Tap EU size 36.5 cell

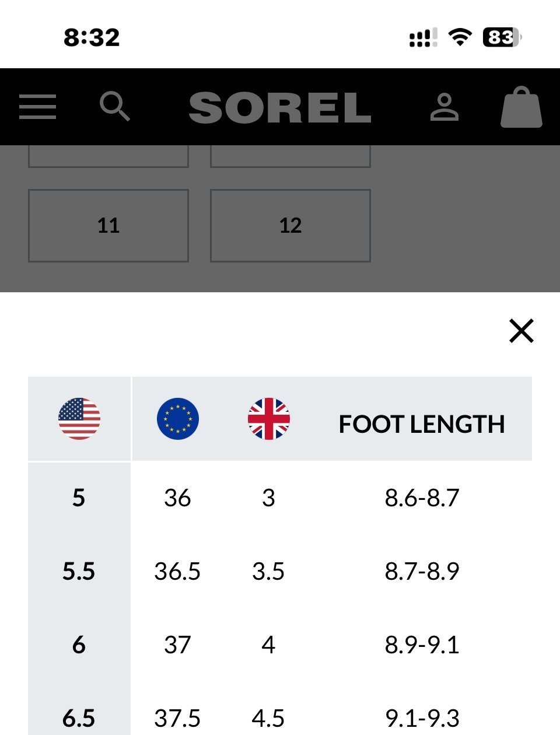[177, 571]
